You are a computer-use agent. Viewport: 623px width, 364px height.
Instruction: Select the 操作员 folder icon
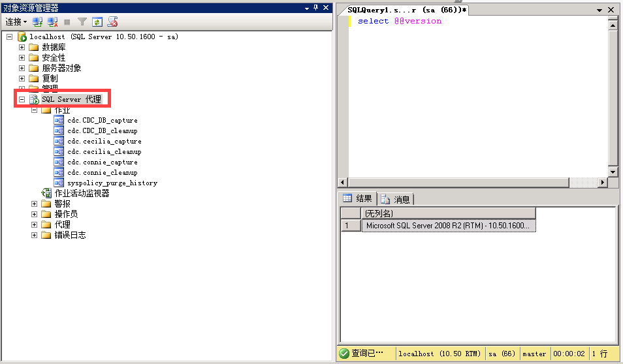click(46, 214)
